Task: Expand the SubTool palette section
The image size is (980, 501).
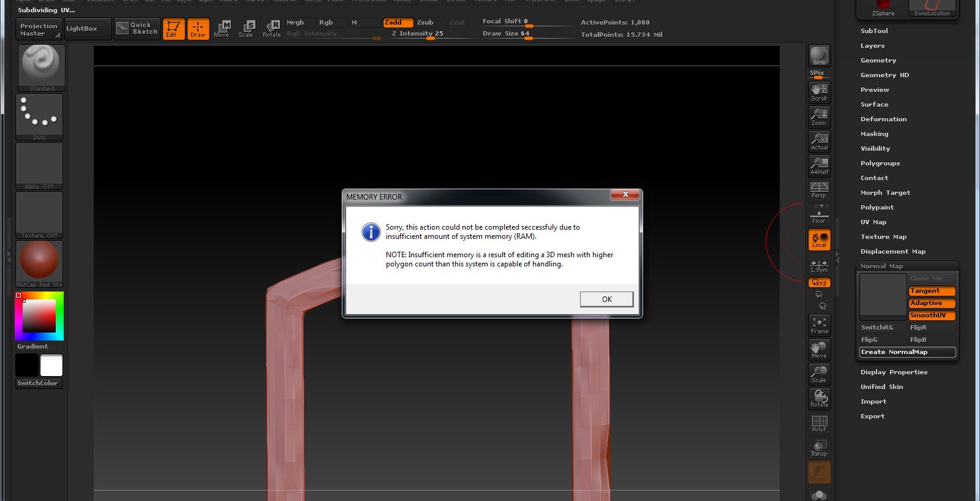Action: coord(874,31)
